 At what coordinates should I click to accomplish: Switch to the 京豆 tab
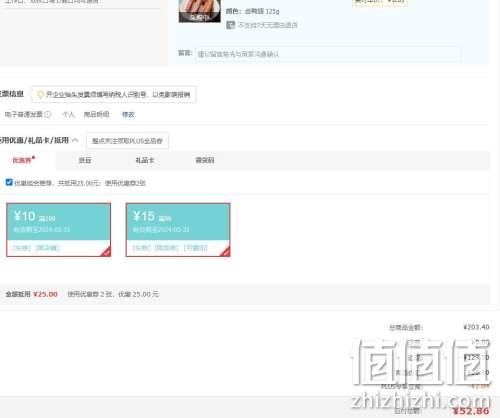click(85, 160)
